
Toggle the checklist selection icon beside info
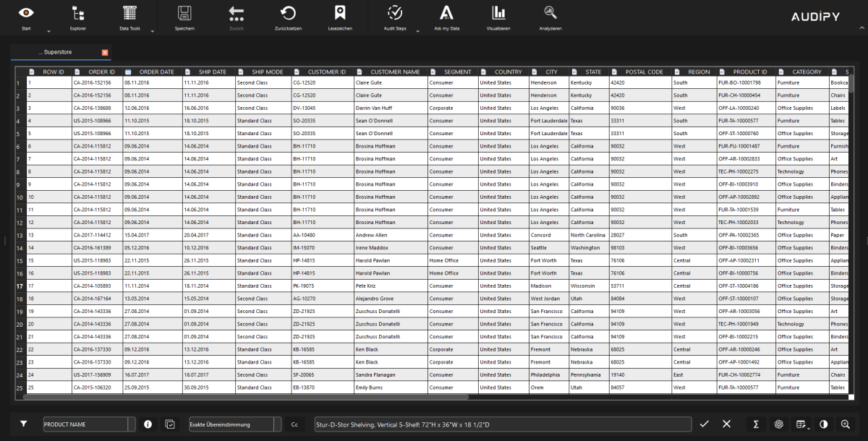(x=170, y=424)
